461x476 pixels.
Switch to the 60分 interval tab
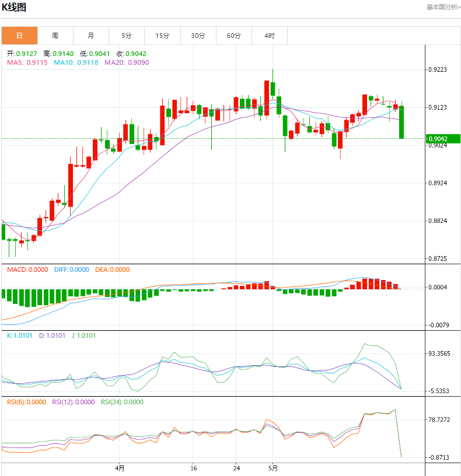pyautogui.click(x=233, y=36)
